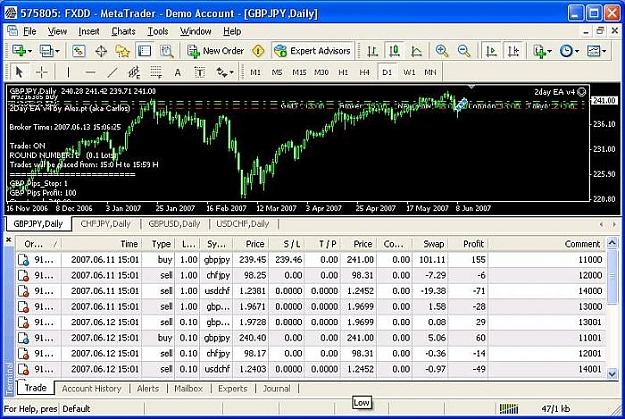Switch to the USDCHF,Daily chart tab
The height and width of the screenshot is (419, 625).
click(243, 224)
